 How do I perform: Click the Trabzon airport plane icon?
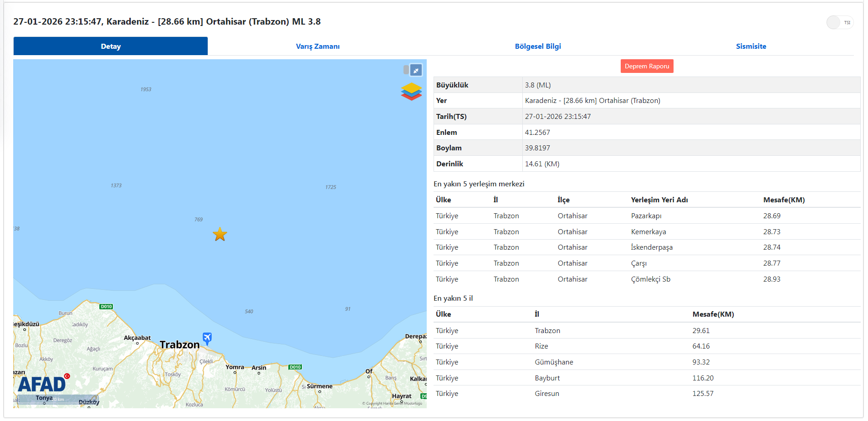click(x=207, y=338)
